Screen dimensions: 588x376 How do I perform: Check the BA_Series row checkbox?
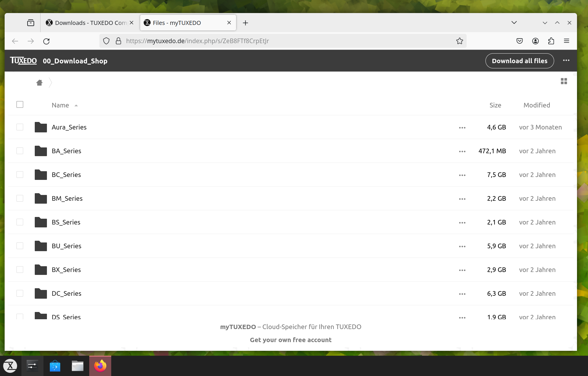pos(20,151)
